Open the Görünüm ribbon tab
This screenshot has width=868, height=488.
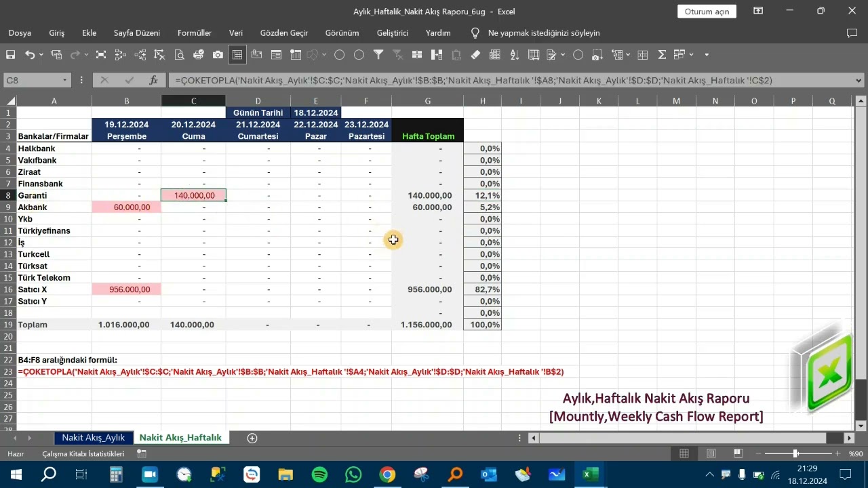(x=342, y=33)
